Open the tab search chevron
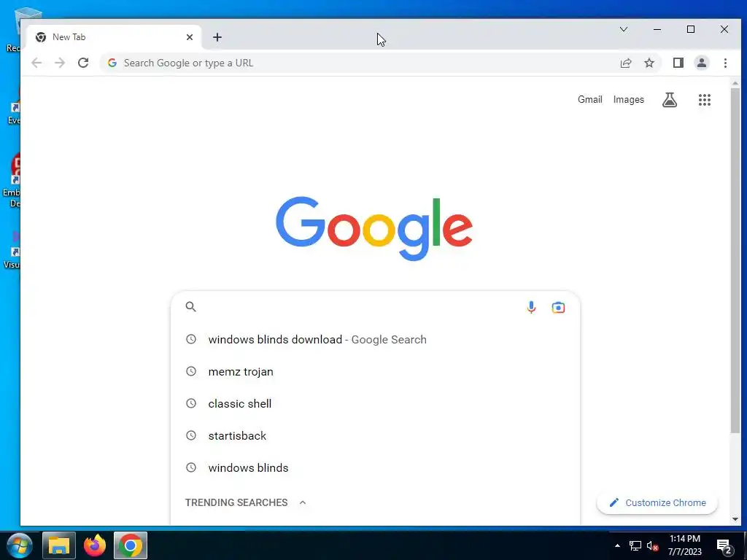The image size is (747, 560). point(624,29)
